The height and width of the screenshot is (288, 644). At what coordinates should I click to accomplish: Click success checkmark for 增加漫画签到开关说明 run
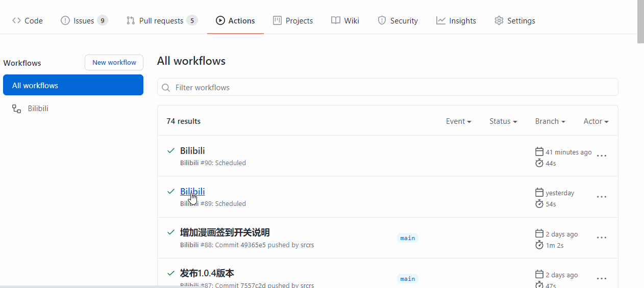[x=171, y=232]
